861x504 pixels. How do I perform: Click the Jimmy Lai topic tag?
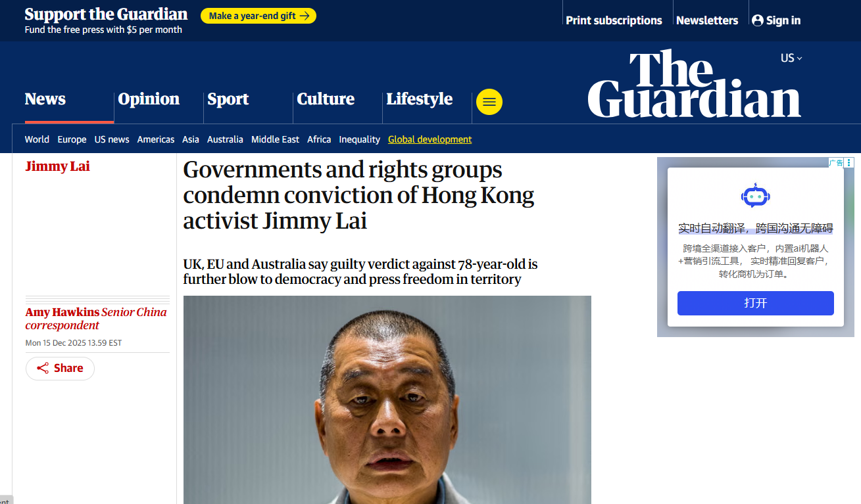[57, 166]
